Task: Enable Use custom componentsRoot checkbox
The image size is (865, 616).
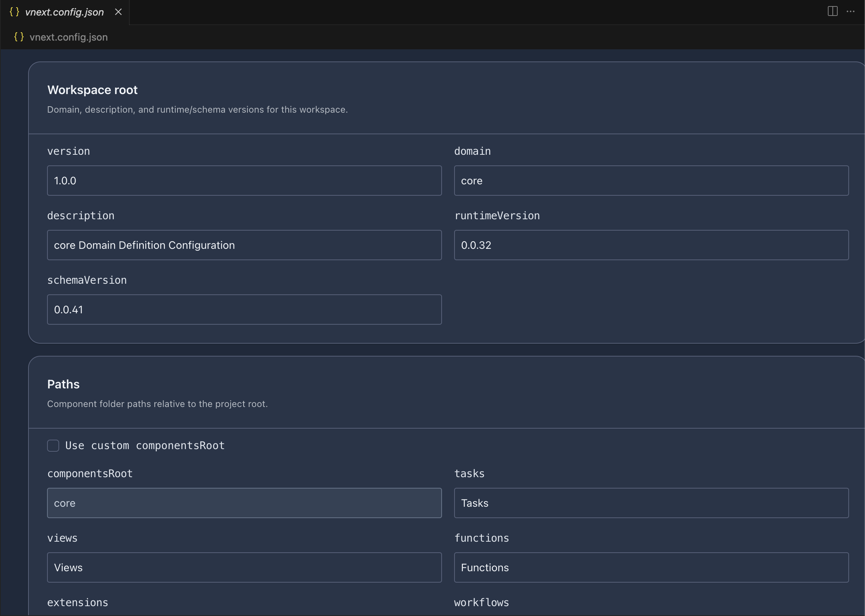Action: pyautogui.click(x=53, y=446)
